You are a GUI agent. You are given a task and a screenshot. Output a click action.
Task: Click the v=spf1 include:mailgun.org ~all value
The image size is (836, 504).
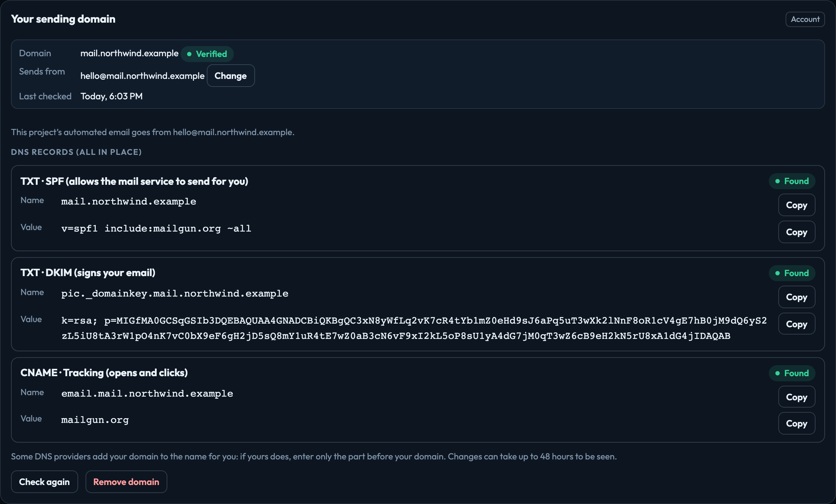tap(156, 229)
